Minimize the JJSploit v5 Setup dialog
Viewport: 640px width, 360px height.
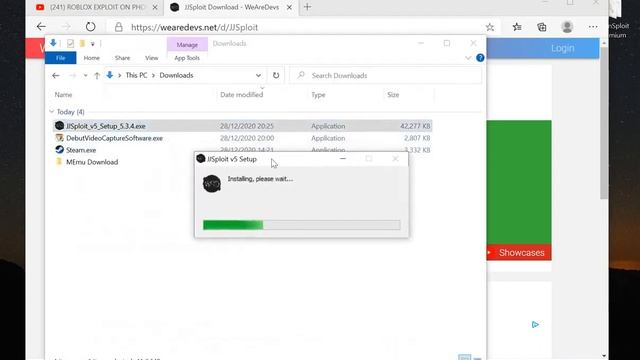(x=343, y=159)
